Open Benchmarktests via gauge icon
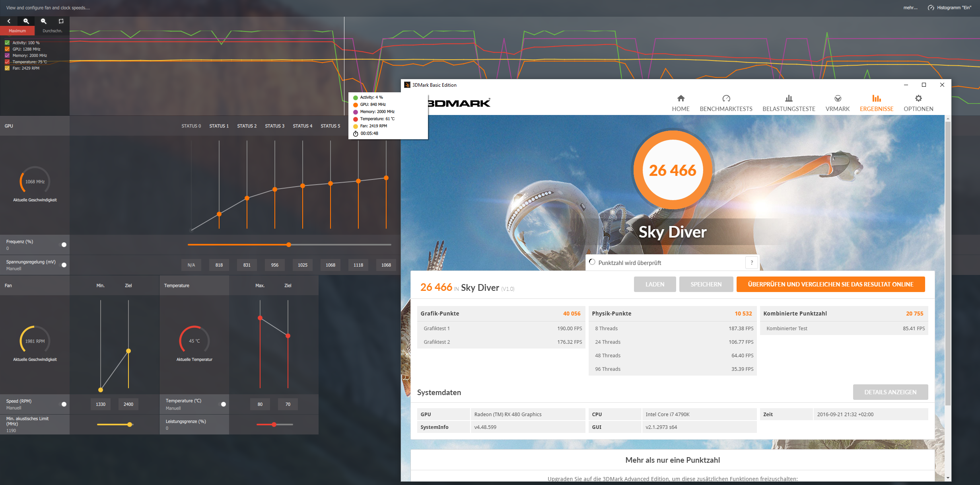 726,98
